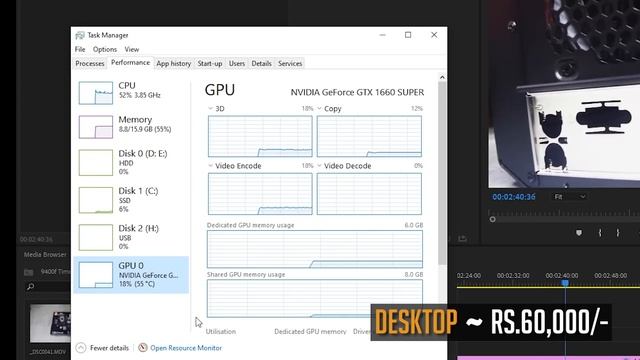Click the 00:02:32:00 mark on timeline ruler

513,276
